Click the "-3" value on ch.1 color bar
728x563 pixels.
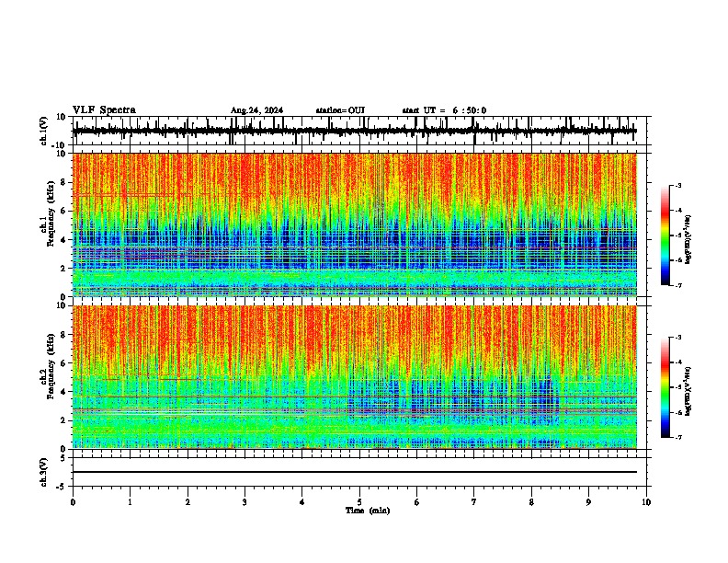tap(677, 186)
